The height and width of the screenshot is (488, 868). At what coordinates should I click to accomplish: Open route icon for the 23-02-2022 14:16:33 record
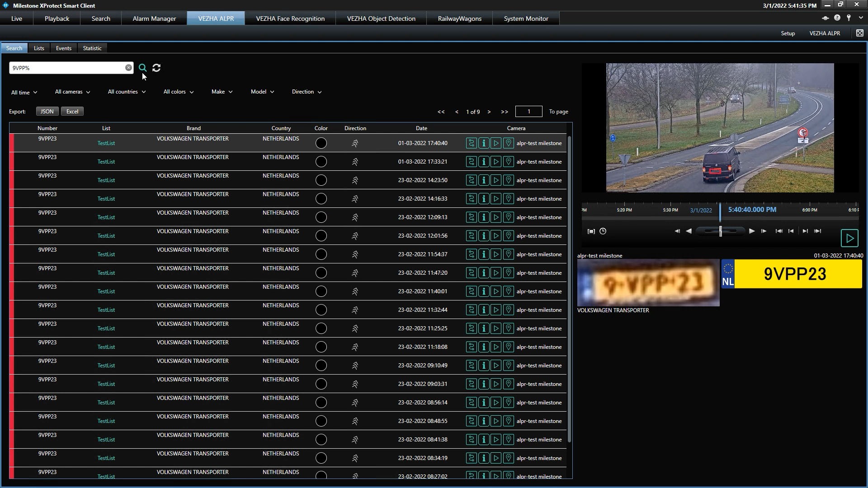pos(472,199)
